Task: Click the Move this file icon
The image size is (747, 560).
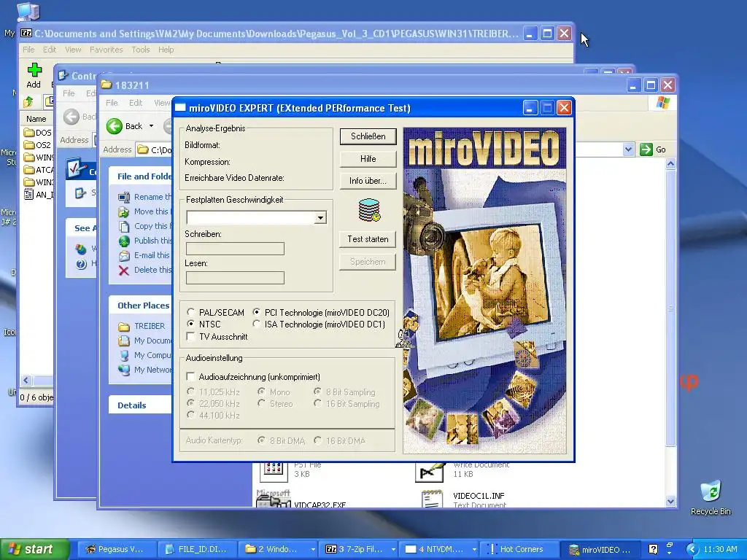Action: point(124,212)
